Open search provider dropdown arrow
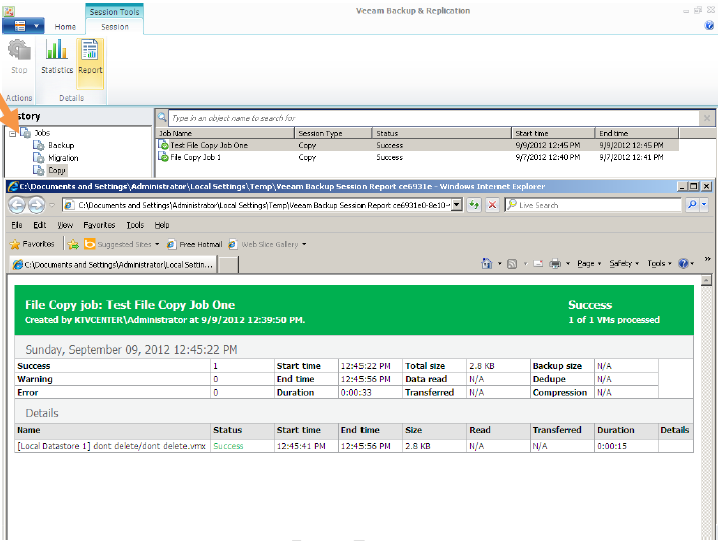This screenshot has width=721, height=541. [x=704, y=205]
